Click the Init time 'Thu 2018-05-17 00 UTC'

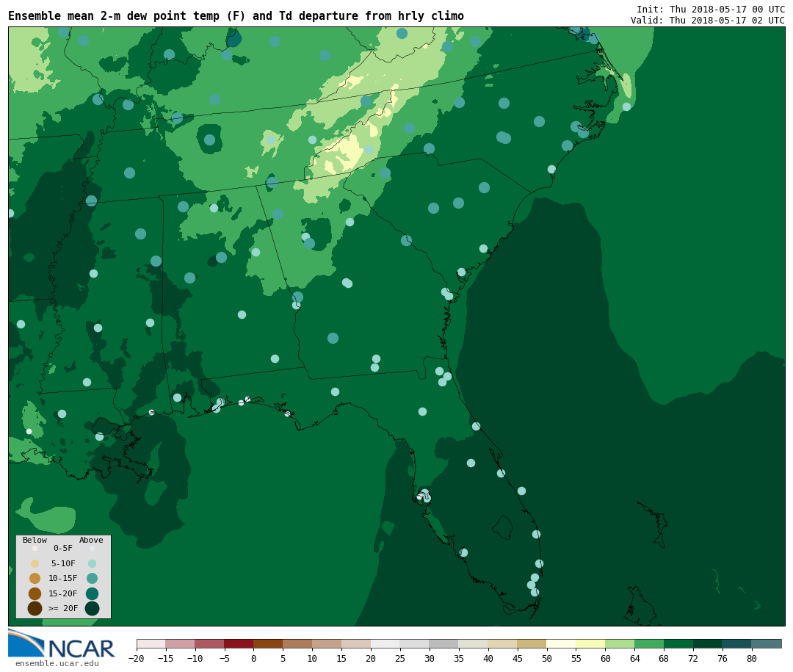pyautogui.click(x=727, y=9)
